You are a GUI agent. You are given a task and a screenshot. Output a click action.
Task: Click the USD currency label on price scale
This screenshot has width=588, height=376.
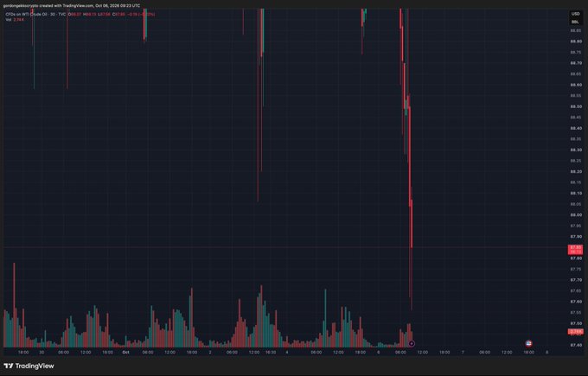pyautogui.click(x=575, y=14)
